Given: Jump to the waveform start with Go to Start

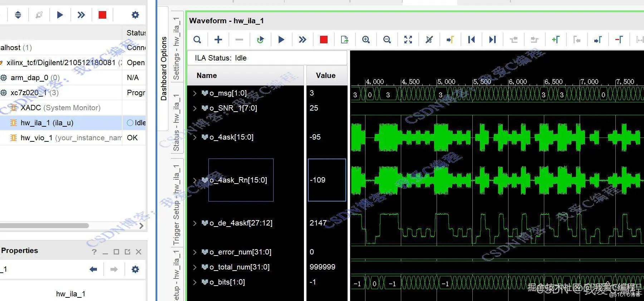Looking at the screenshot, I should 471,40.
